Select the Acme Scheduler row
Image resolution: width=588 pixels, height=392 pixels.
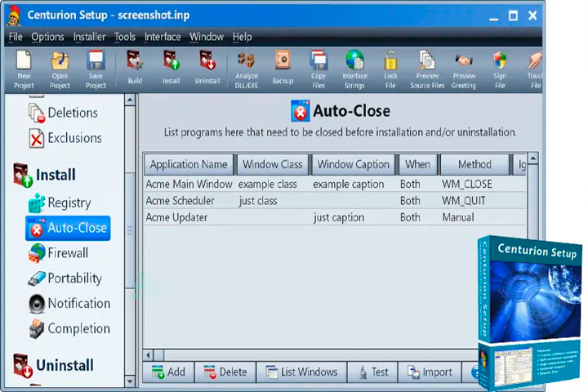tap(336, 201)
